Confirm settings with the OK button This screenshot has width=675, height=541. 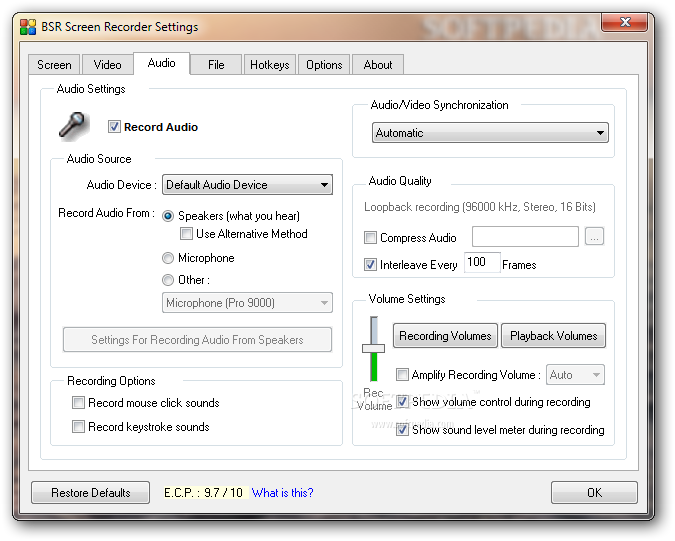pos(594,492)
